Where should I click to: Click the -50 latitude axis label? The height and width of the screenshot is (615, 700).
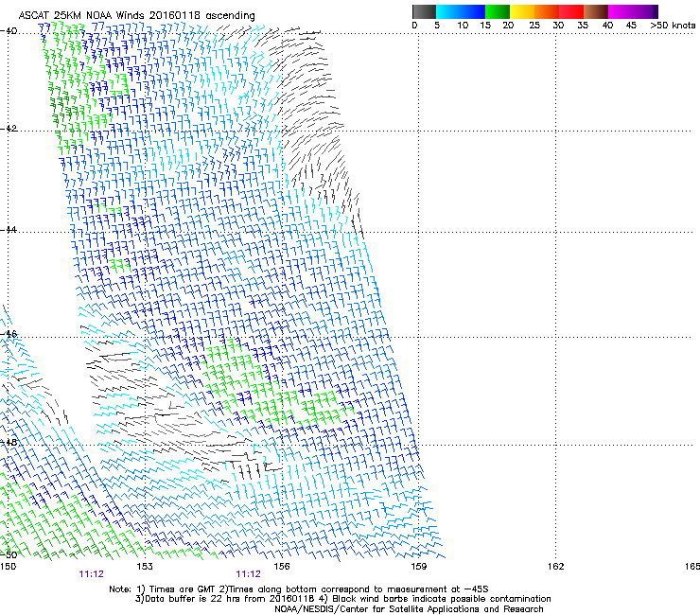[x=9, y=554]
